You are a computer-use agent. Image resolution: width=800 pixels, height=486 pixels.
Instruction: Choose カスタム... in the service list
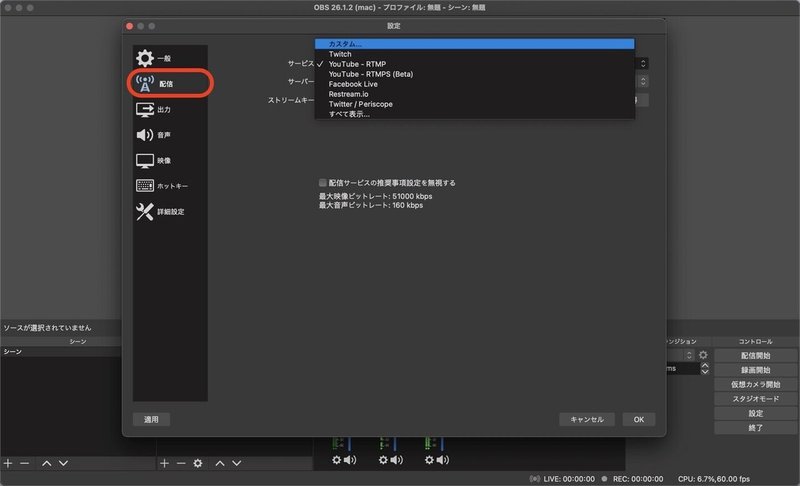tap(474, 44)
